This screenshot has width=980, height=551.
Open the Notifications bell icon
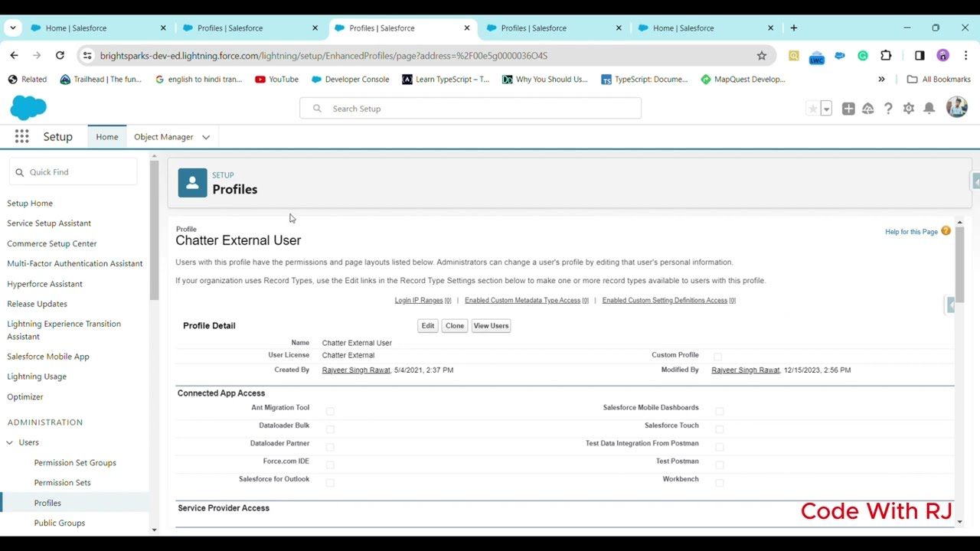pos(929,109)
